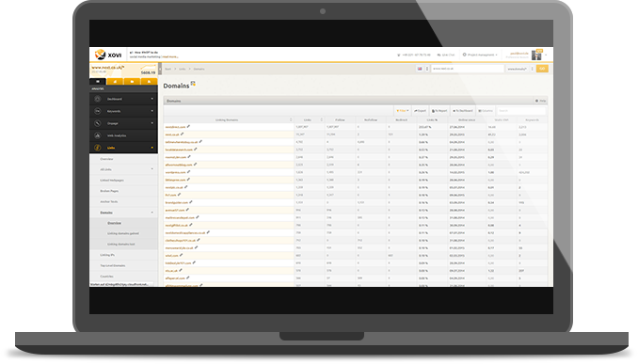Click the table search field
Screen dimensions: 638x364
click(521, 111)
